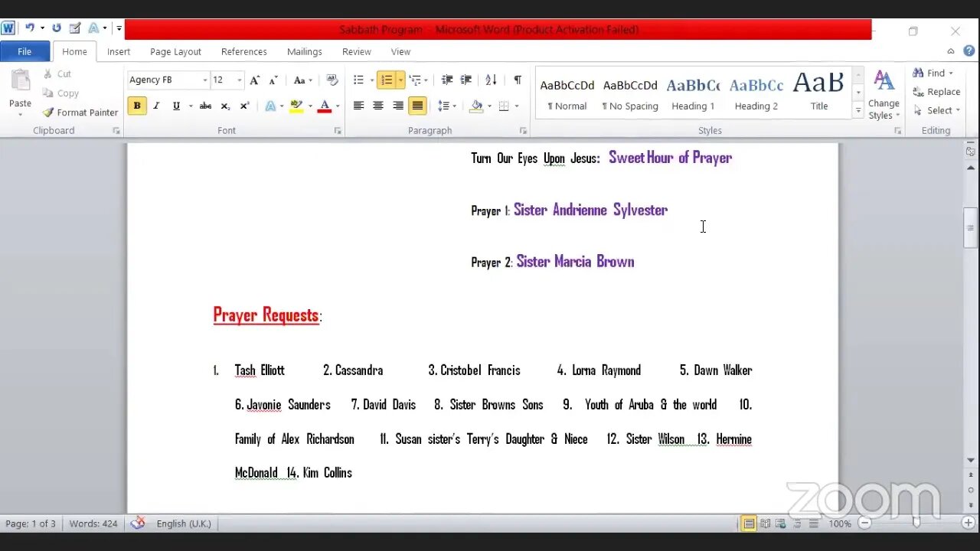The height and width of the screenshot is (551, 980).
Task: Open the Agency FB font name dropdown
Action: click(x=204, y=80)
